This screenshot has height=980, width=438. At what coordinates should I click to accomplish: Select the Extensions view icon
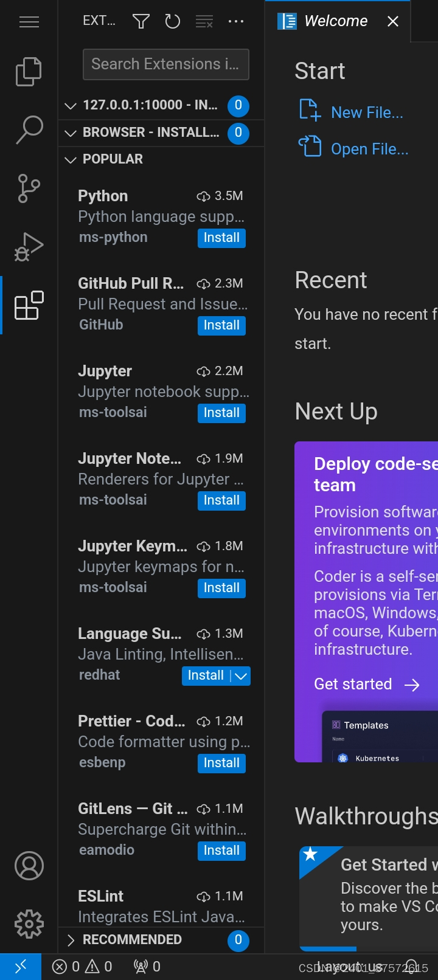(29, 305)
